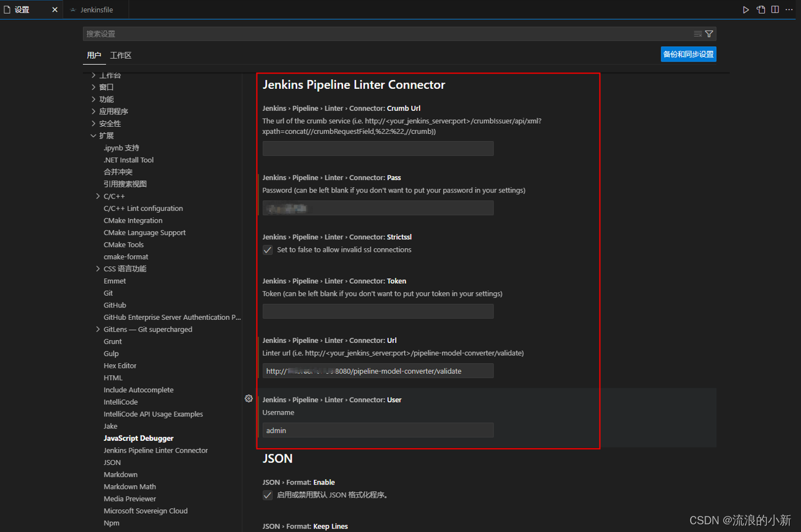Switch to 用户 settings scope tab

coord(94,55)
